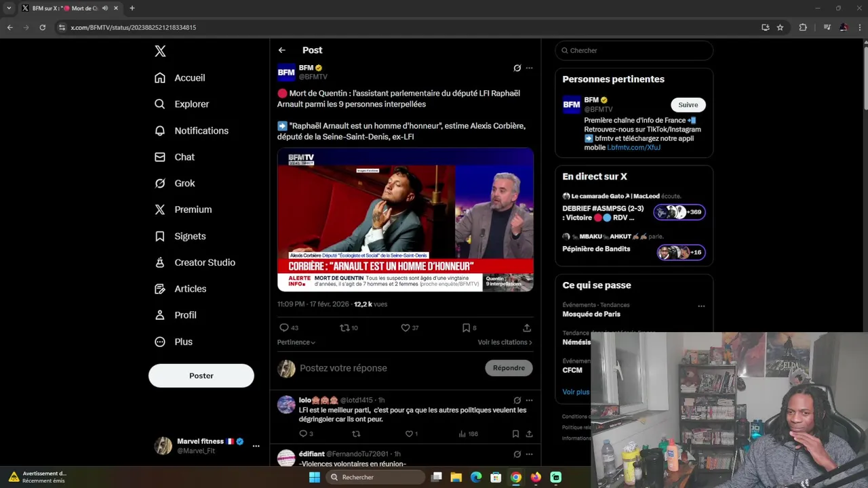Mute audio on BFM tab

point(104,8)
